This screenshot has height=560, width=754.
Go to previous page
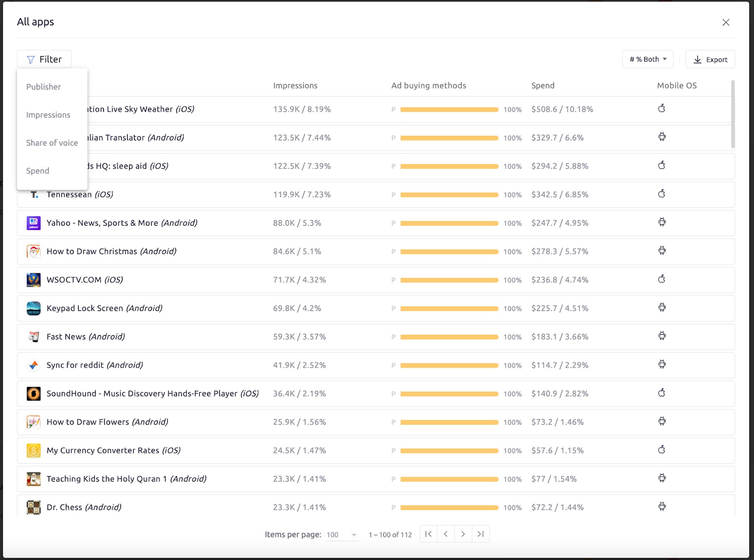[x=446, y=534]
